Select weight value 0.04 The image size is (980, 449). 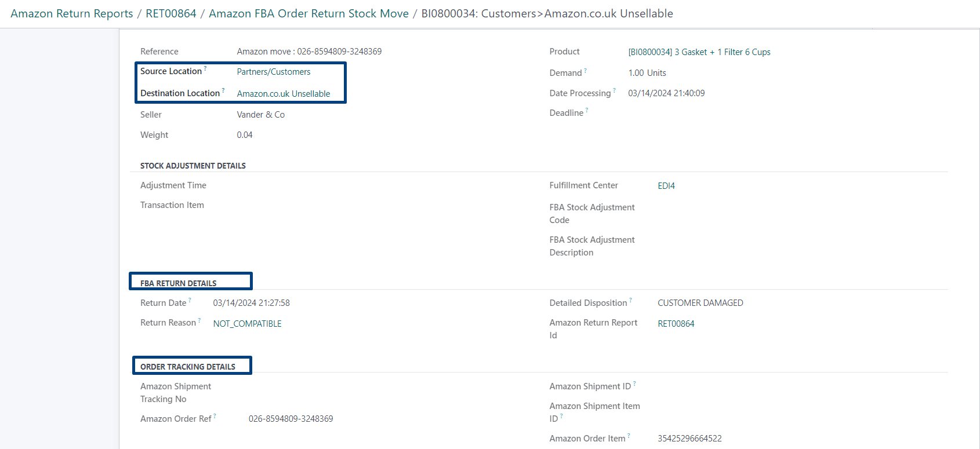(x=245, y=135)
